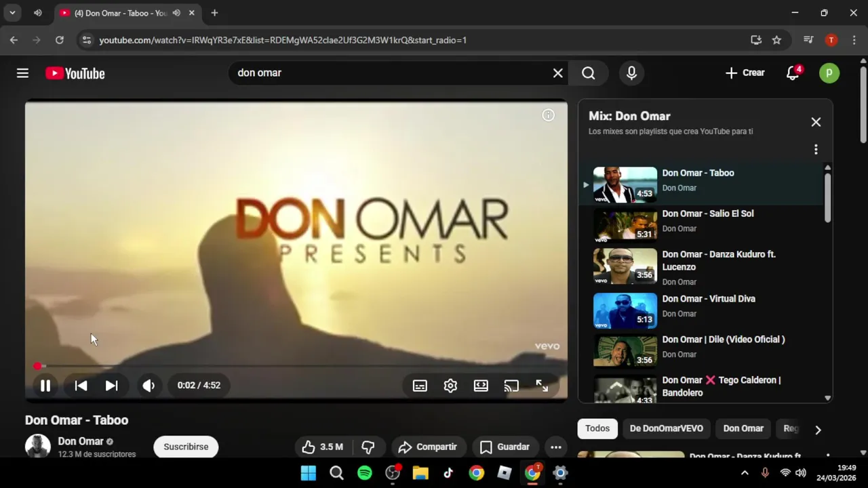Open the Mix playlist options menu
The width and height of the screenshot is (868, 488).
(816, 149)
